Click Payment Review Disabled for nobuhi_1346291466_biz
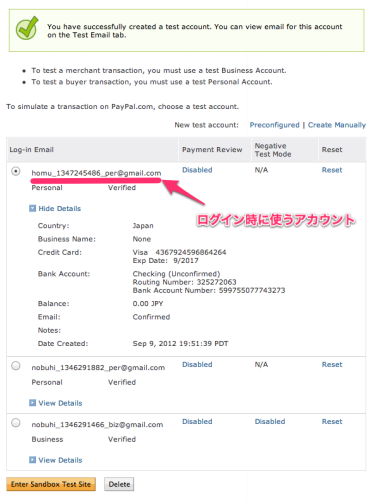Viewport: 370px width, 500px height. 197,422
